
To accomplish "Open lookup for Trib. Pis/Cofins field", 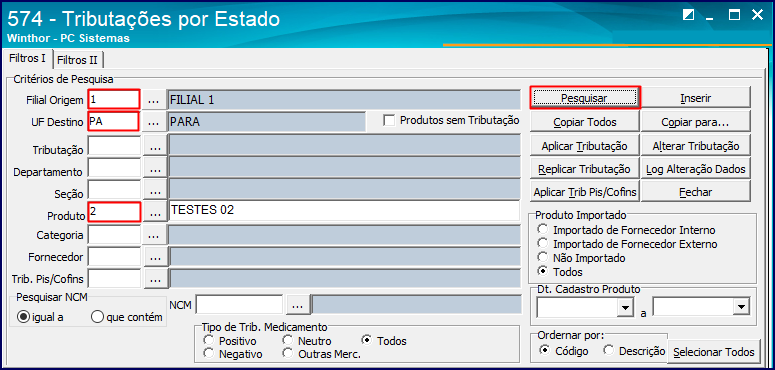I will tap(155, 279).
